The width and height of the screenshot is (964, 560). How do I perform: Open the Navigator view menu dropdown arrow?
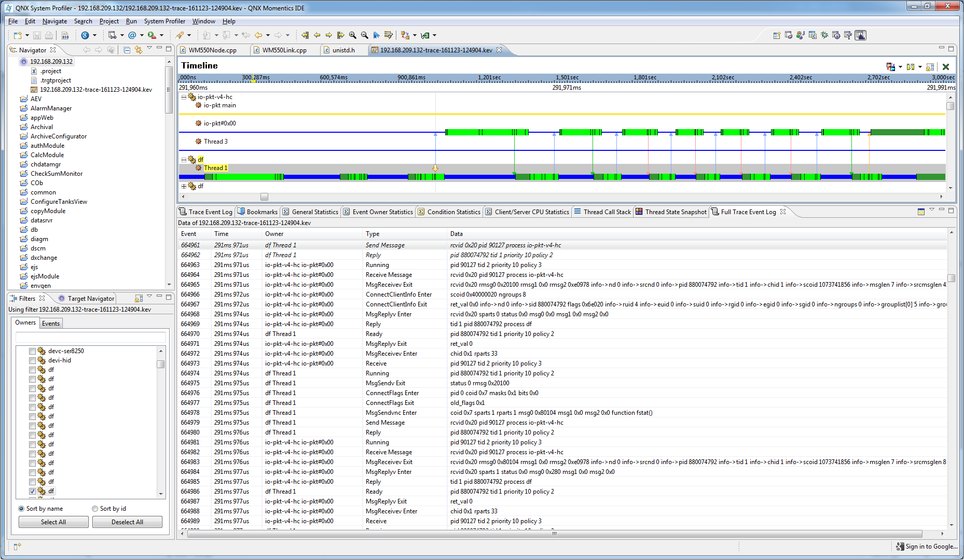pyautogui.click(x=149, y=48)
